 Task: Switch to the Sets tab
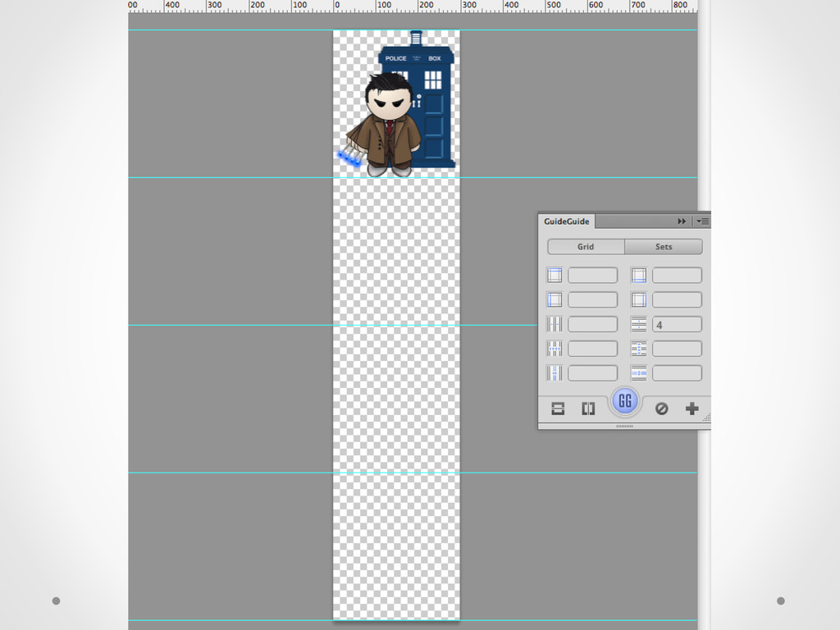click(663, 246)
